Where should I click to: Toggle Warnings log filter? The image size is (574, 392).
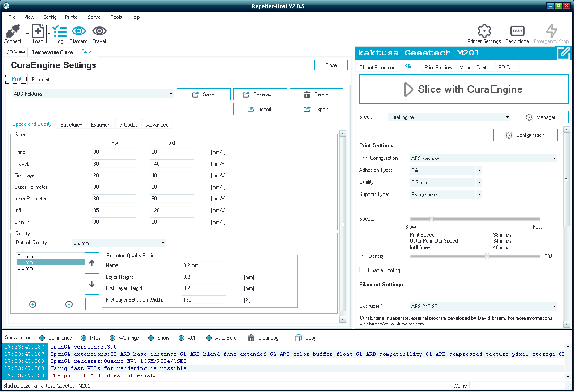click(112, 338)
